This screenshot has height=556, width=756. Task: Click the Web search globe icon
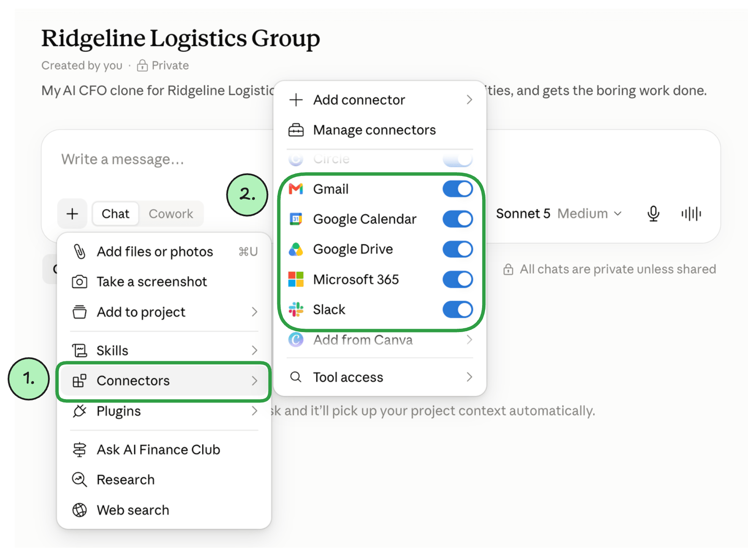tap(79, 510)
